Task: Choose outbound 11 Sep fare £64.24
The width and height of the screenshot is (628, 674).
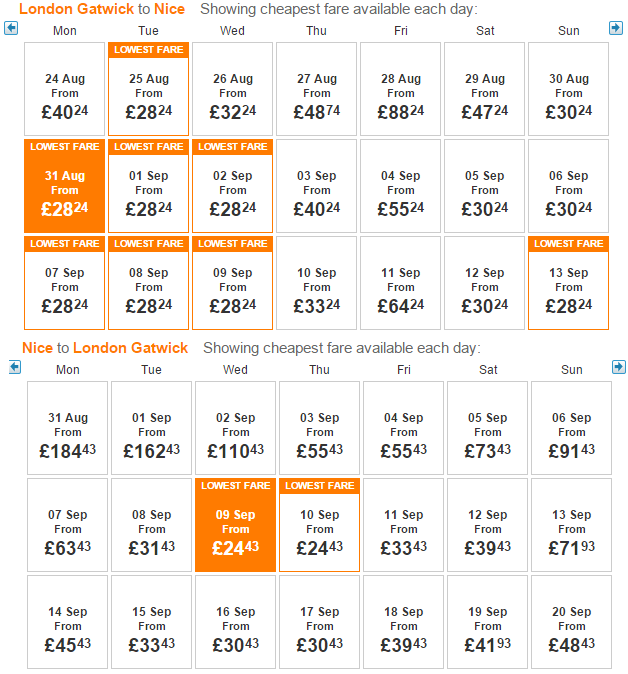Action: click(401, 283)
